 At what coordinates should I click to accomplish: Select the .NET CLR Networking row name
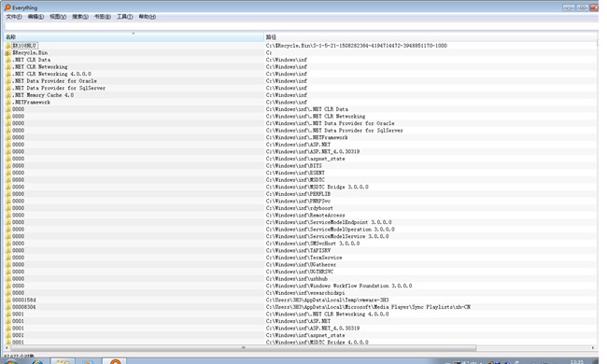pos(39,67)
